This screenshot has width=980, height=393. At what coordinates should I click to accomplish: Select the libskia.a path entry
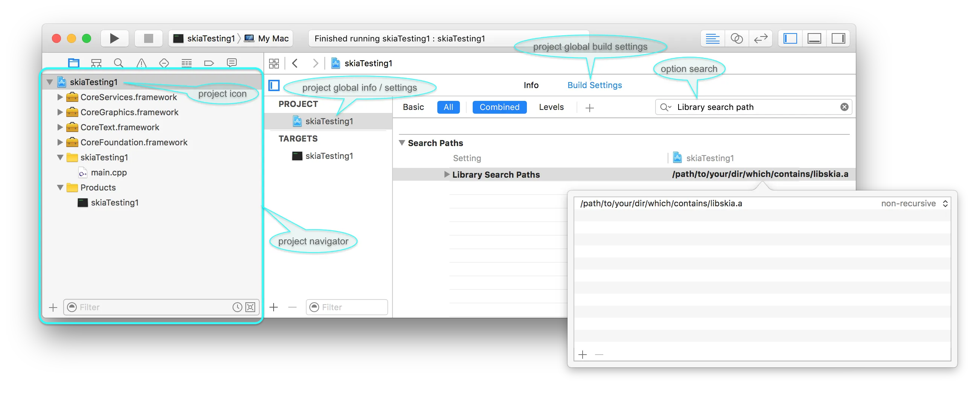[661, 204]
